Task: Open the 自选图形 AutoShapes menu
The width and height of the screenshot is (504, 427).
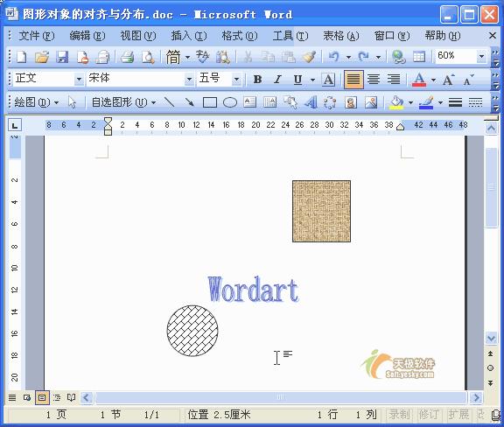Action: pos(123,102)
